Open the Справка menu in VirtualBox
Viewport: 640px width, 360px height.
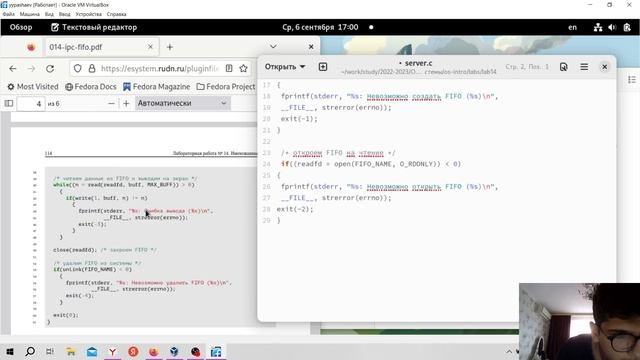pos(116,14)
